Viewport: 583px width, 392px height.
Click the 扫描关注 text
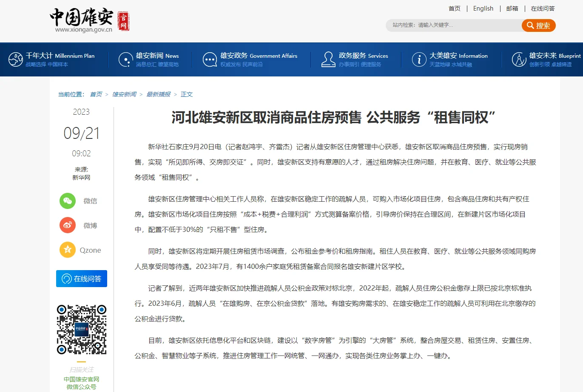[x=82, y=370]
